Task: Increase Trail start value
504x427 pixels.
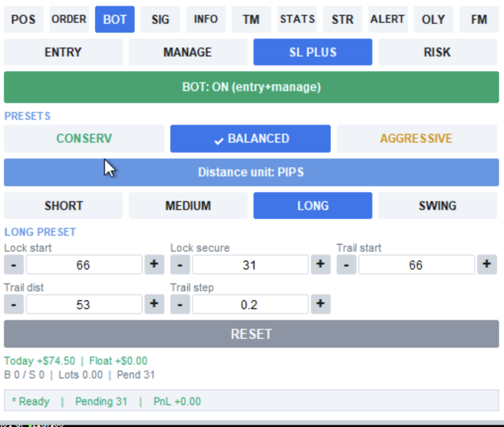Action: pyautogui.click(x=487, y=265)
